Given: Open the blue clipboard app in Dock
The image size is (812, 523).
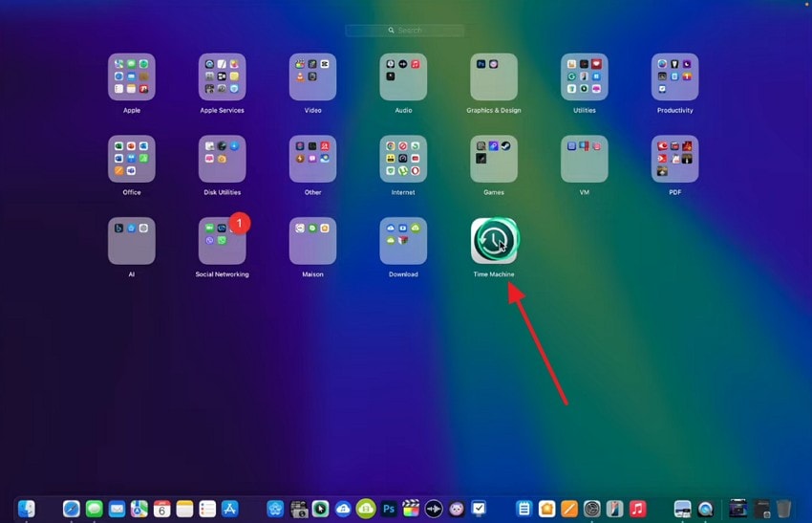Looking at the screenshot, I should [x=524, y=509].
